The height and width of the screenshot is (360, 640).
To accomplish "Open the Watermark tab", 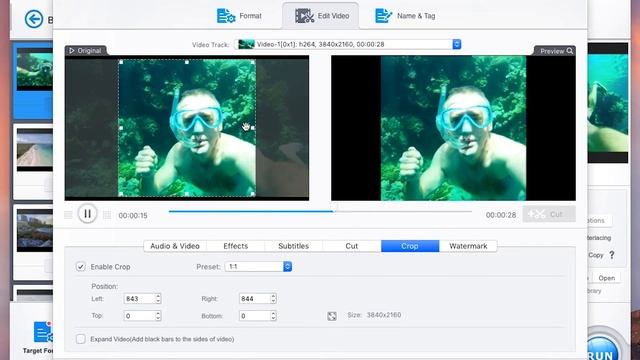I will [468, 246].
